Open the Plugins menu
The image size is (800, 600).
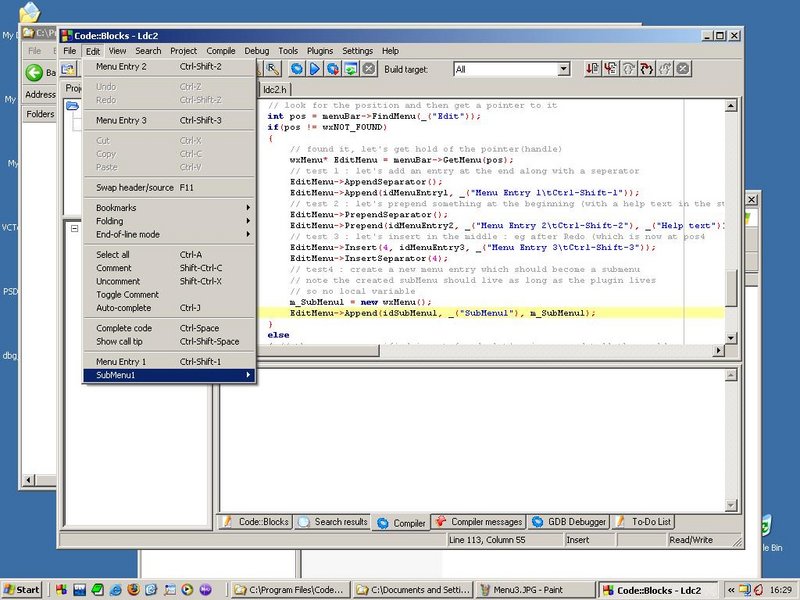point(320,51)
